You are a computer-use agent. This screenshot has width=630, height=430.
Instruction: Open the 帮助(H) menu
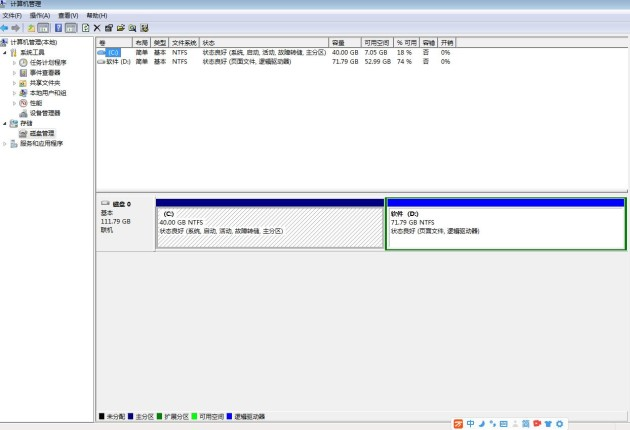click(96, 16)
